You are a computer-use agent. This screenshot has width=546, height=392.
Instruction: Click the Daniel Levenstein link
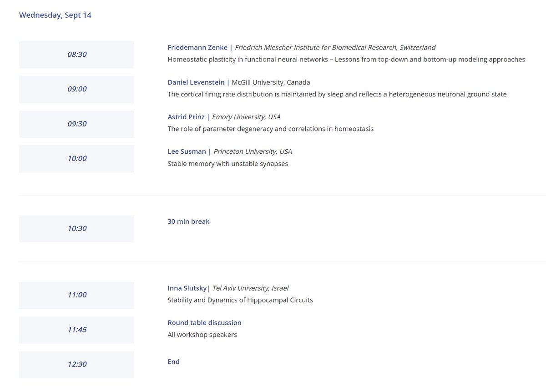(x=196, y=82)
